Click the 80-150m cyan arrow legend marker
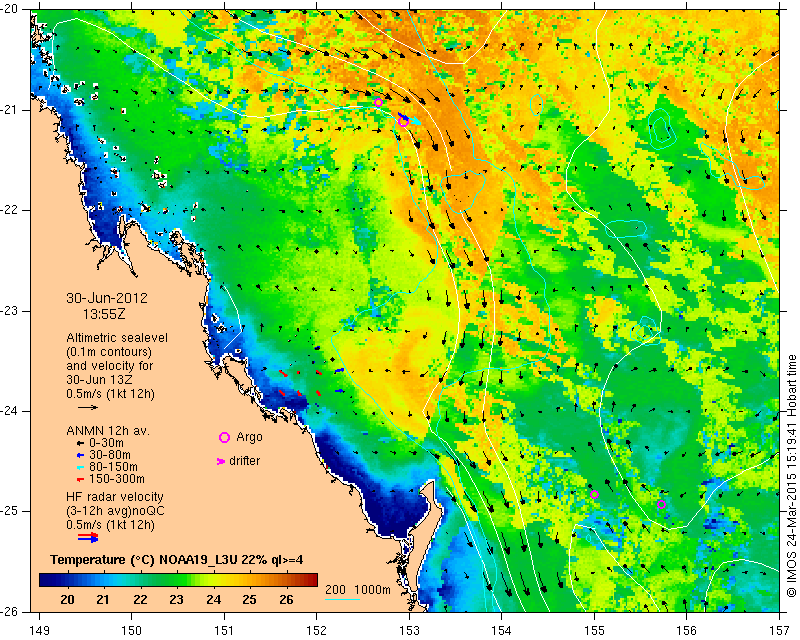800x640 pixels. [x=80, y=467]
